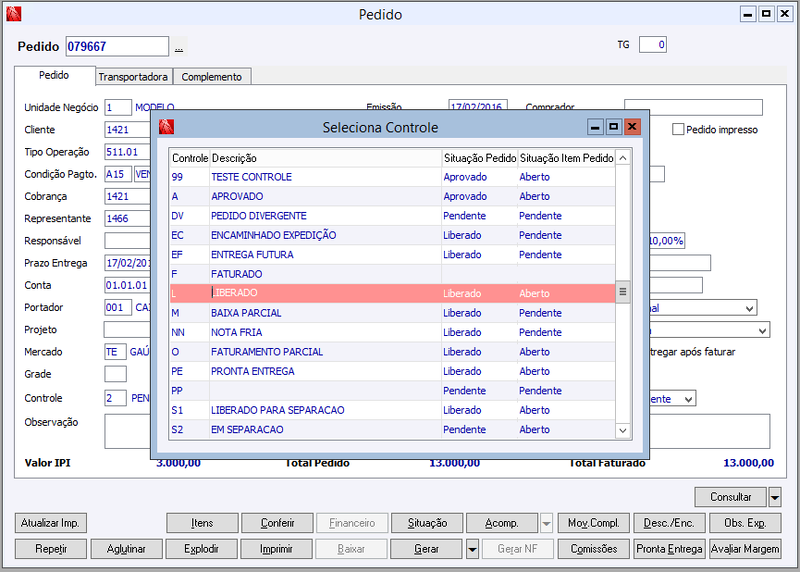Expand the Acomp. dropdown arrow

(x=546, y=523)
